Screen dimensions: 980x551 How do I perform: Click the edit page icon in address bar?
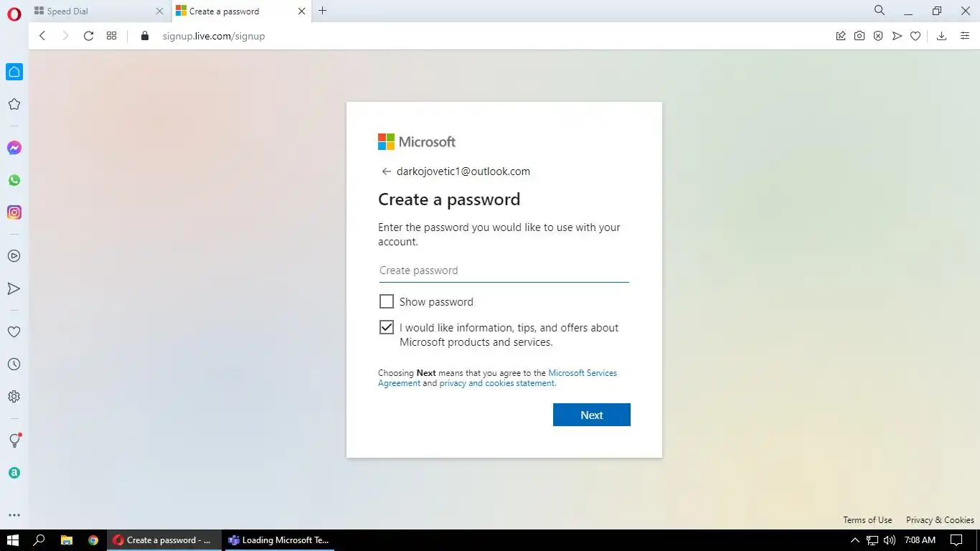[841, 36]
